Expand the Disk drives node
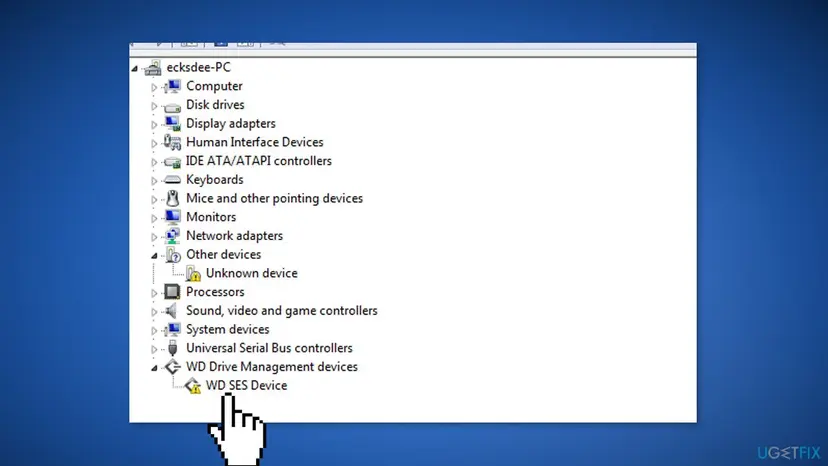This screenshot has width=828, height=466. (154, 106)
